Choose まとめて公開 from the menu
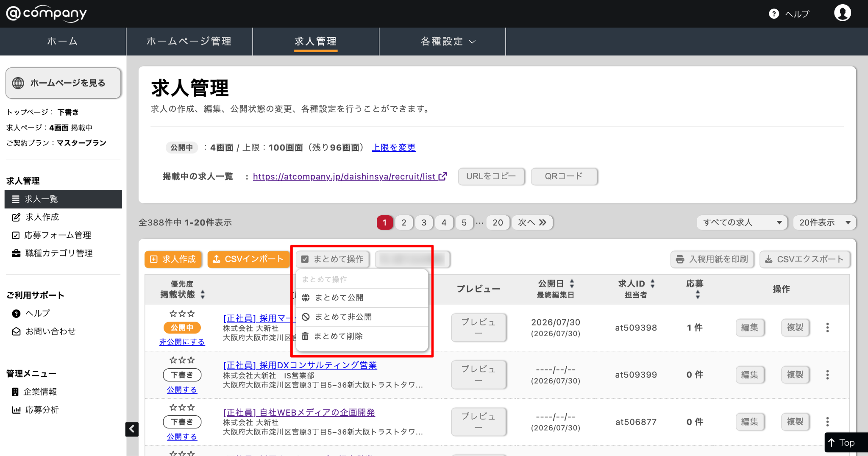The image size is (868, 456). click(362, 298)
